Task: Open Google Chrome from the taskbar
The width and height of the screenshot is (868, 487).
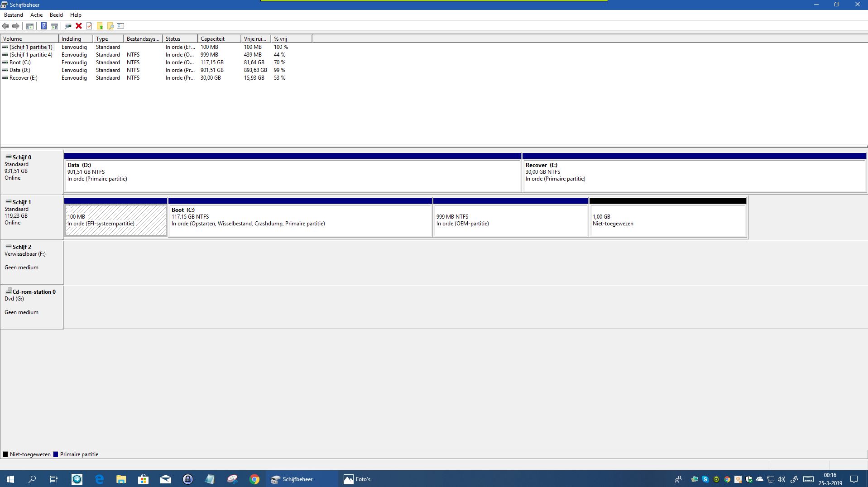Action: [x=254, y=479]
